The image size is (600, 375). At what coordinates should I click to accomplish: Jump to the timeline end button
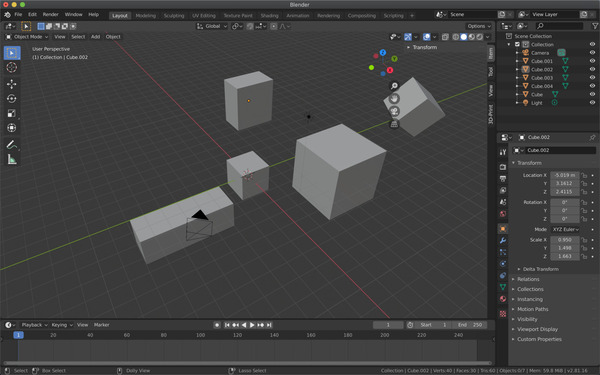pyautogui.click(x=269, y=325)
